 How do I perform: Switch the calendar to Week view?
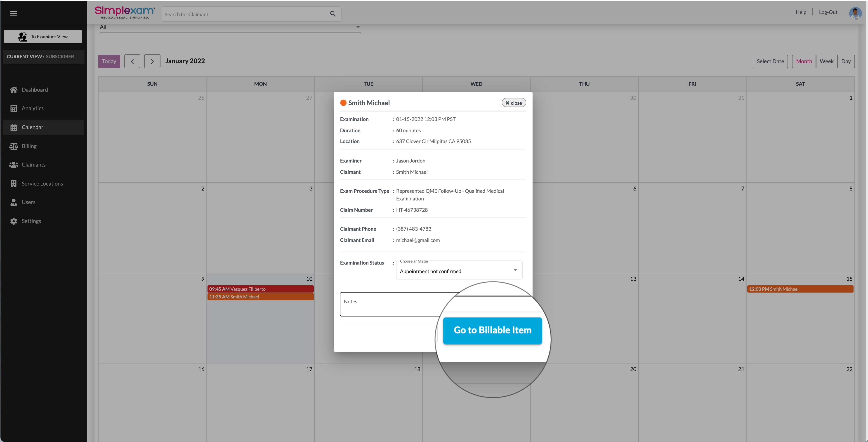826,61
